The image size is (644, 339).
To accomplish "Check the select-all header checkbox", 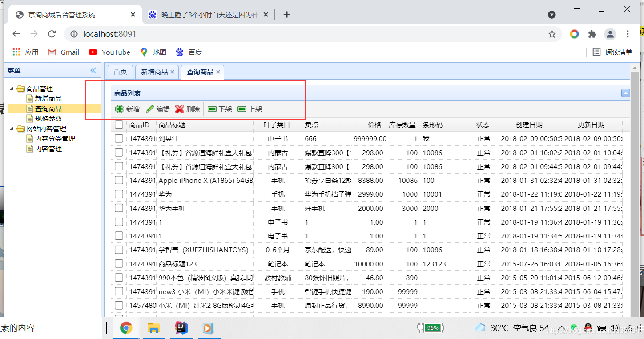I will coord(119,125).
